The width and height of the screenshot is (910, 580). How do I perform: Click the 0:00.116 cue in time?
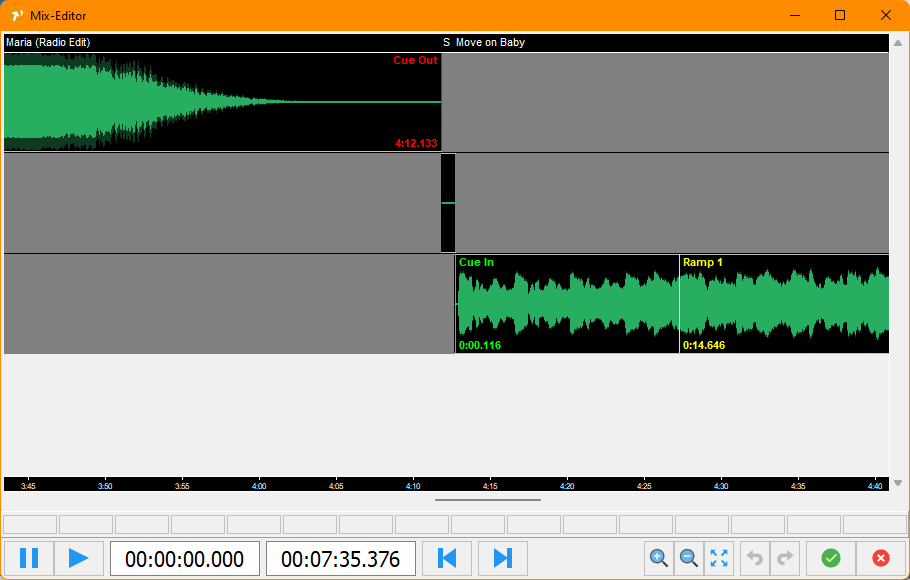479,345
